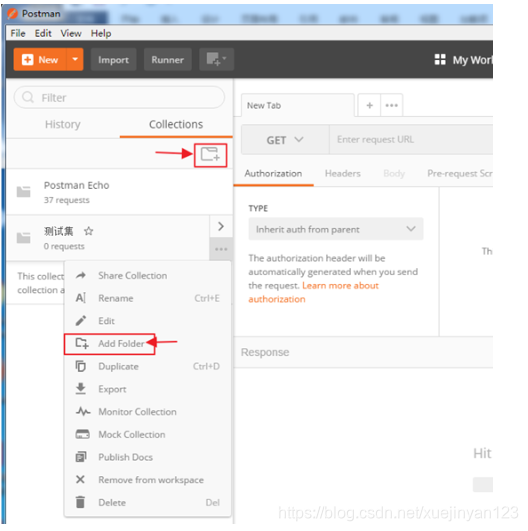Switch to the Collections tab

pyautogui.click(x=176, y=124)
